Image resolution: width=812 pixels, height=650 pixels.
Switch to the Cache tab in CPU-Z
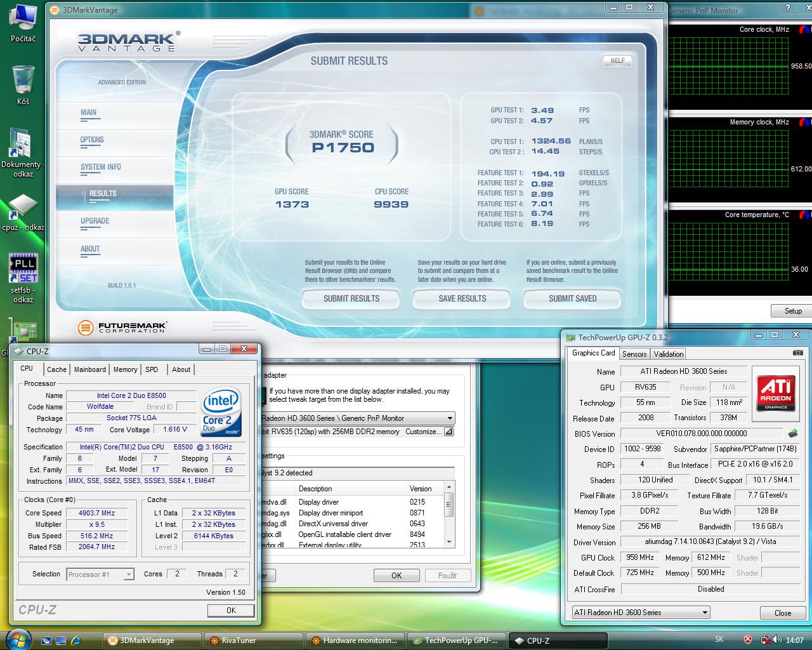(56, 369)
